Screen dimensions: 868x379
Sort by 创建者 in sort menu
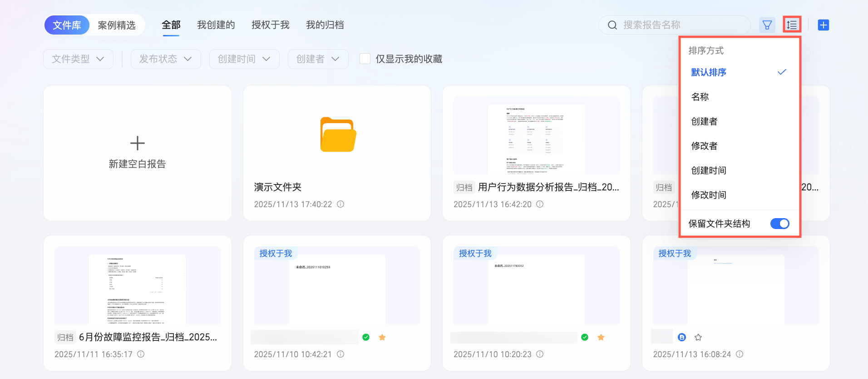[739, 121]
